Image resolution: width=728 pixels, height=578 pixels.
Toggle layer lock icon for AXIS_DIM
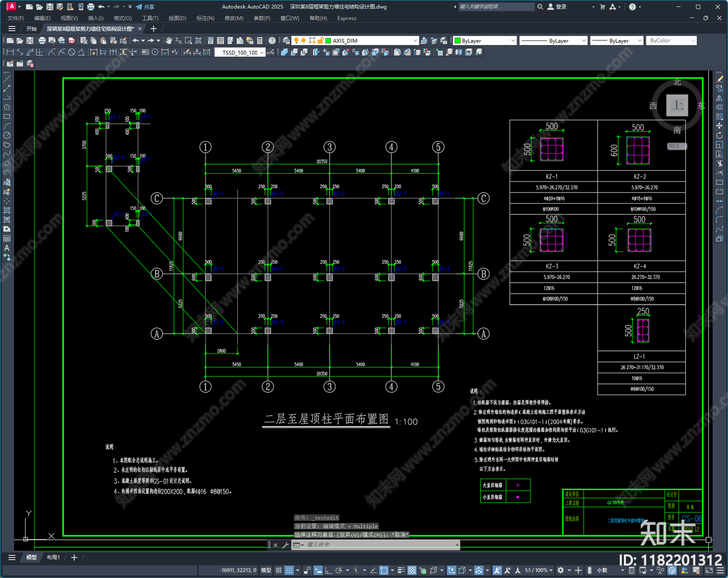click(x=320, y=41)
